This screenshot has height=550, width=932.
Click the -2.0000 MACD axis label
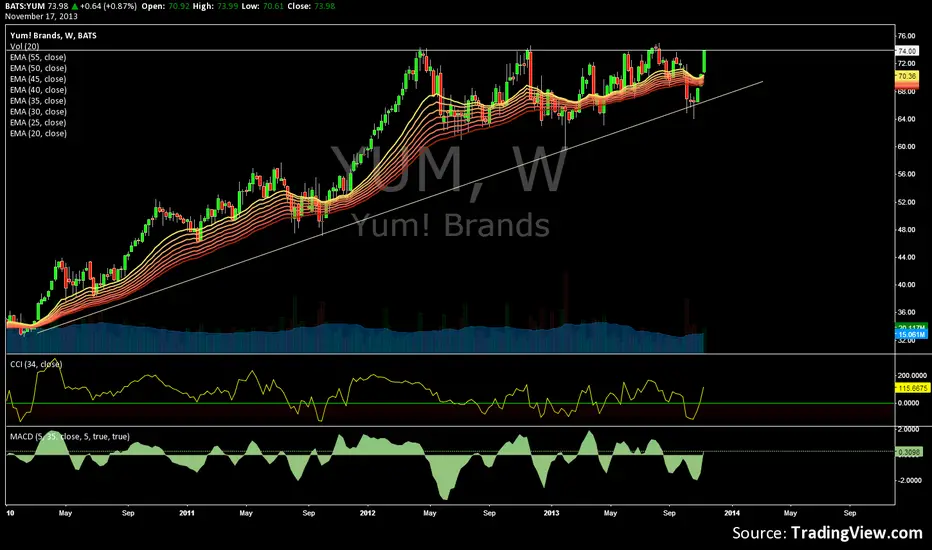[x=908, y=480]
